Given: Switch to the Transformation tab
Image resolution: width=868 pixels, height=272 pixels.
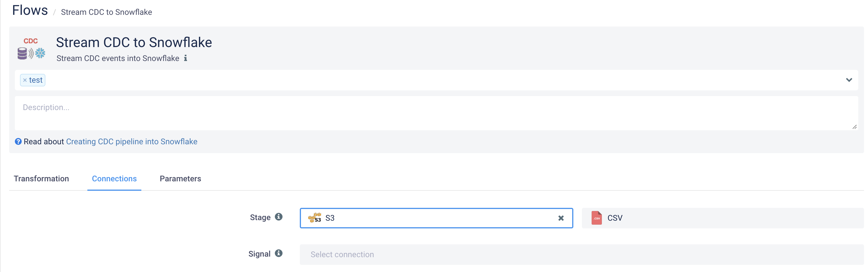Looking at the screenshot, I should [41, 179].
